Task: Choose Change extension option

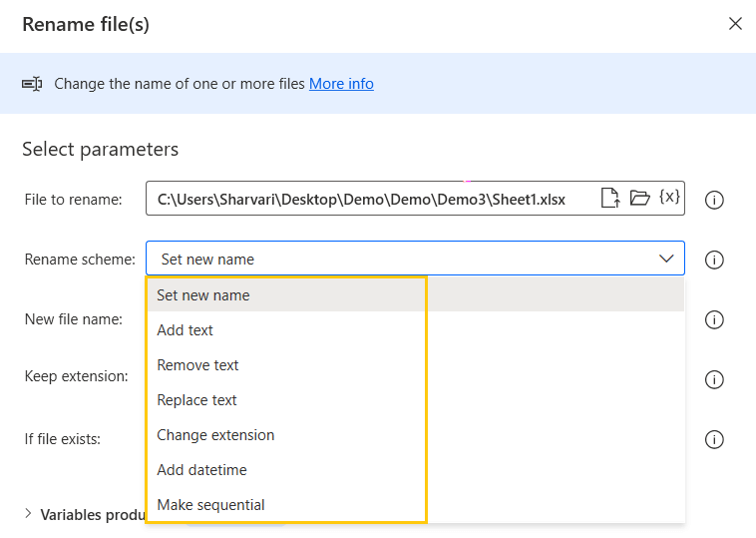Action: pos(415,435)
